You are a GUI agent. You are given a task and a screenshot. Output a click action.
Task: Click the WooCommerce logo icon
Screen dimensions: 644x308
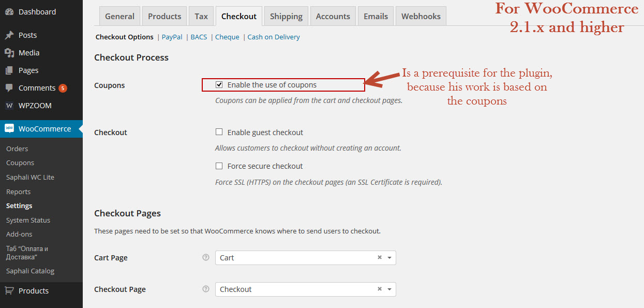pyautogui.click(x=9, y=128)
